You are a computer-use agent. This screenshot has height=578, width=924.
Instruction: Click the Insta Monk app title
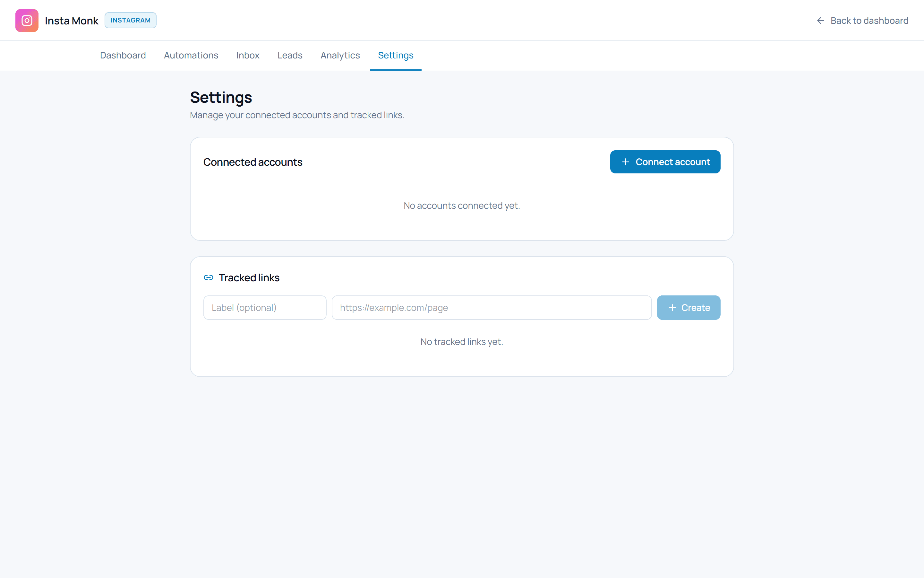tap(72, 21)
